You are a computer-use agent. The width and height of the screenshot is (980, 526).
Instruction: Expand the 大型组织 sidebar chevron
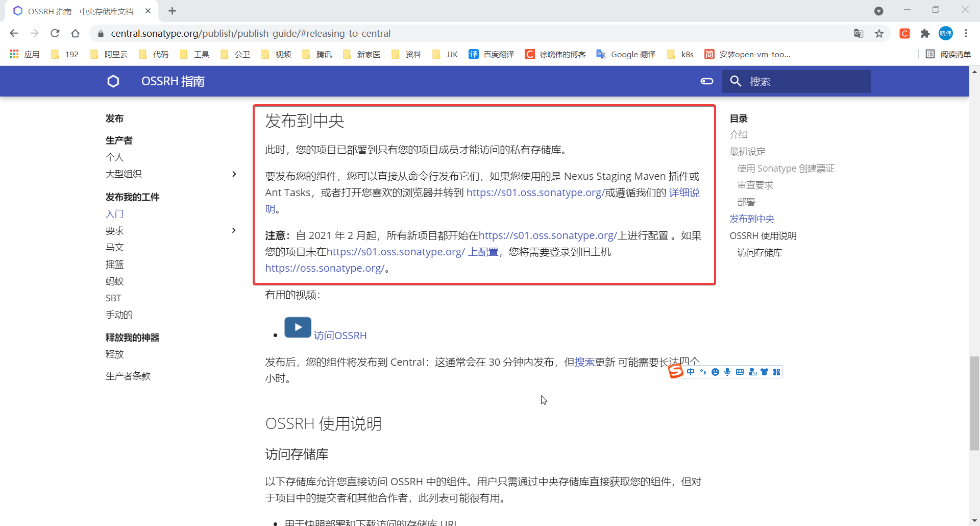coord(234,174)
